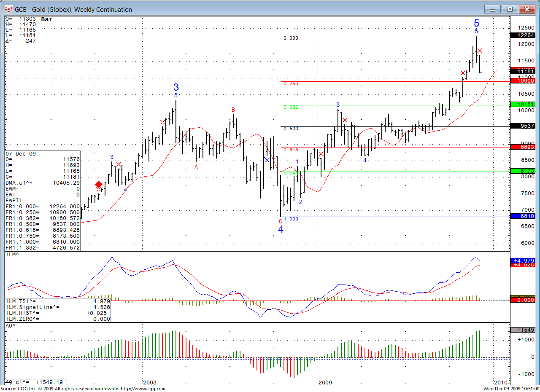The width and height of the screenshot is (540, 392).
Task: Minimize the GCE Gold chart window
Action: tap(492, 9)
